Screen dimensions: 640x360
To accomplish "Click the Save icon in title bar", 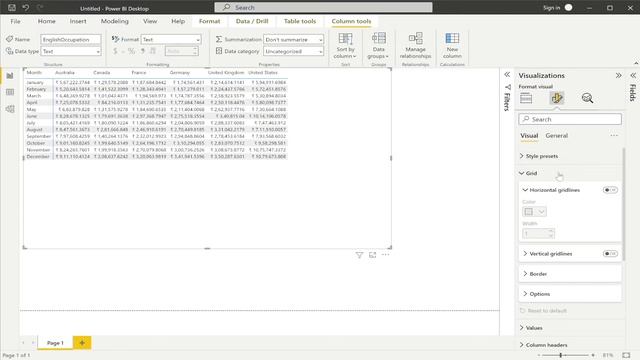I will pos(12,7).
